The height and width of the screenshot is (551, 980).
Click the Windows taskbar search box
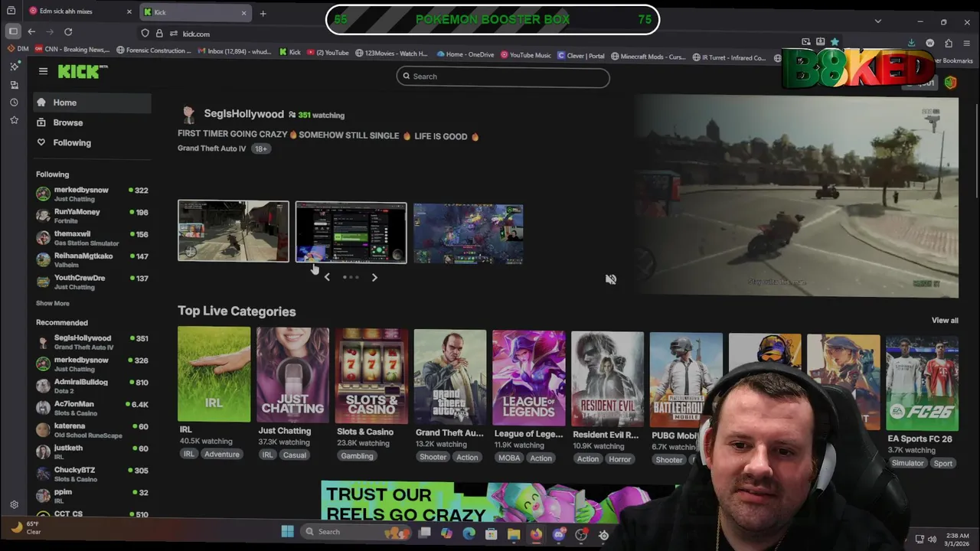[x=356, y=532]
